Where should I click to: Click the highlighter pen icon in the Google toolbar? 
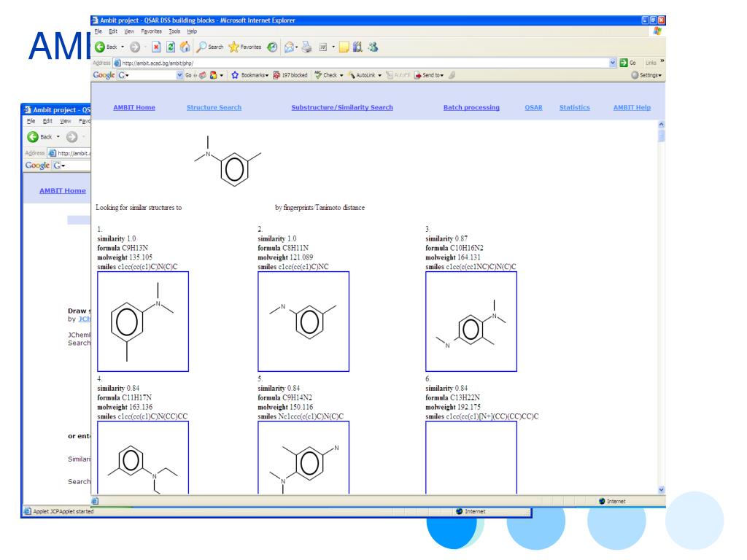pyautogui.click(x=452, y=75)
